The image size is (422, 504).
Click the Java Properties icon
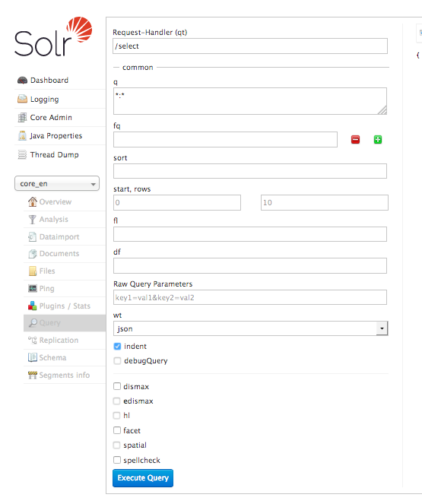tap(22, 135)
